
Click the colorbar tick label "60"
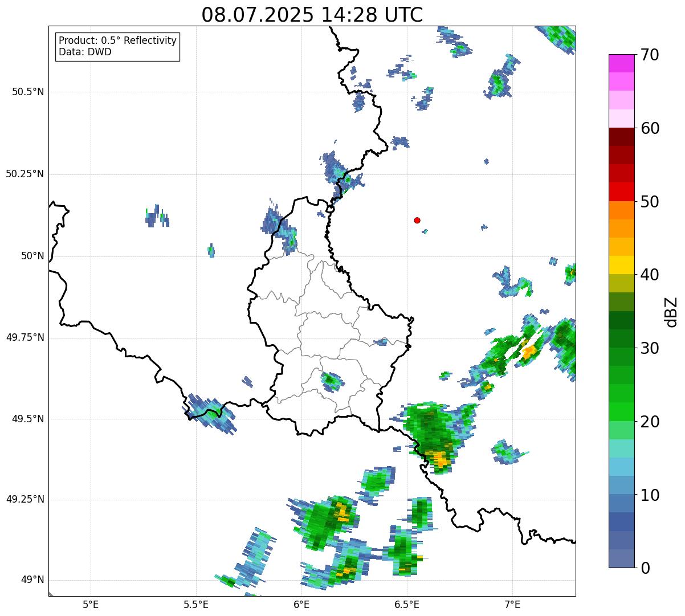pos(650,129)
